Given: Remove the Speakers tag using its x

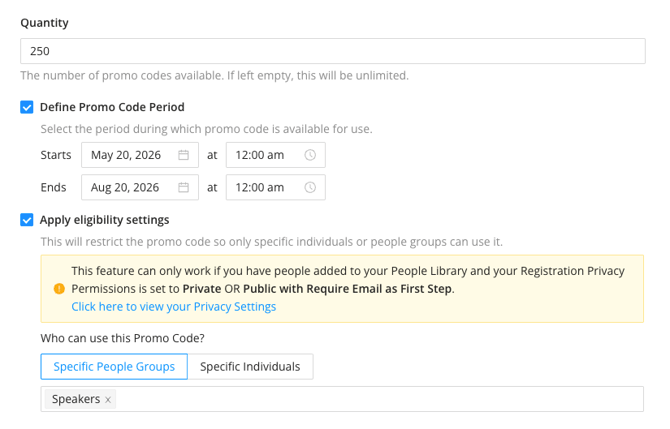Looking at the screenshot, I should coord(109,399).
